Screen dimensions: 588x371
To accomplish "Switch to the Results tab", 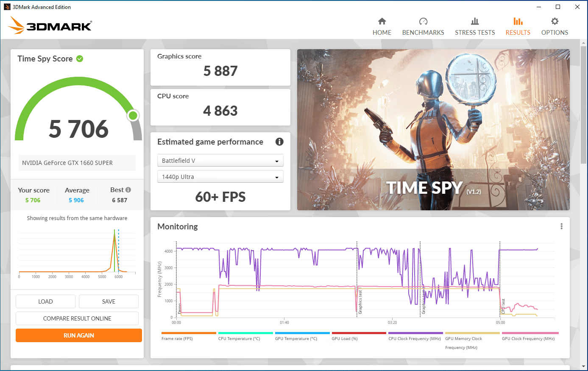I will 518,26.
